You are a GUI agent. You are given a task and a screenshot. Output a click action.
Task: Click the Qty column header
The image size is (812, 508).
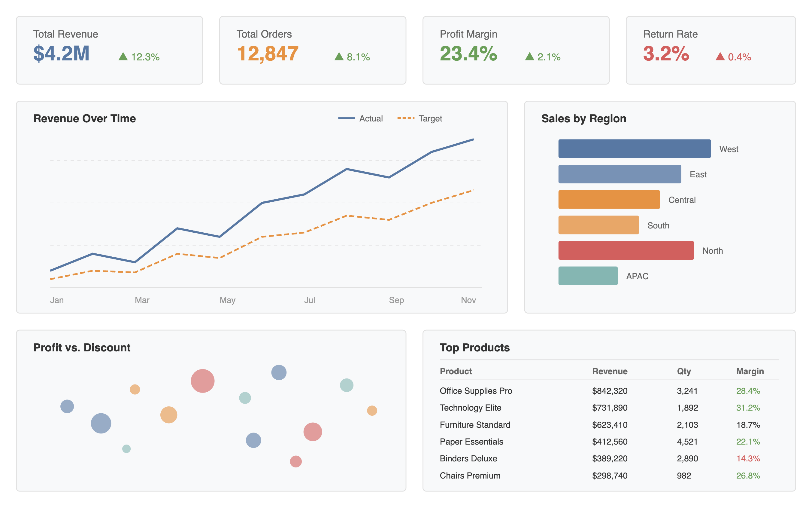point(684,371)
